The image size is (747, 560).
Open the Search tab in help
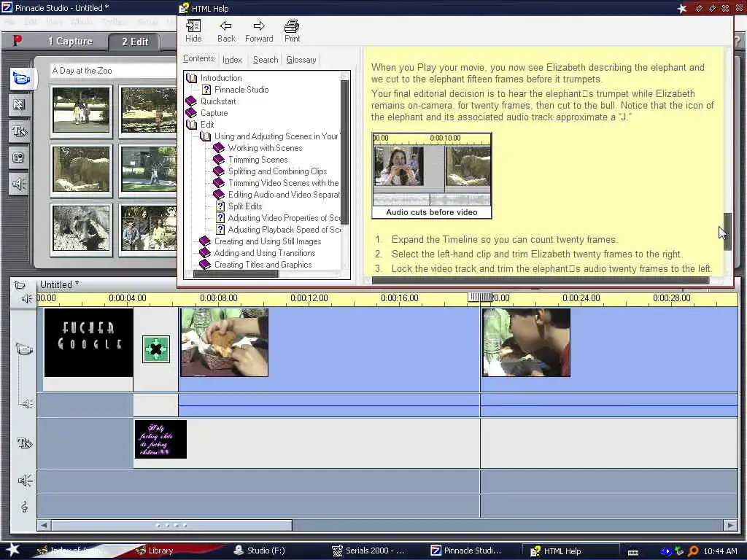pyautogui.click(x=266, y=60)
